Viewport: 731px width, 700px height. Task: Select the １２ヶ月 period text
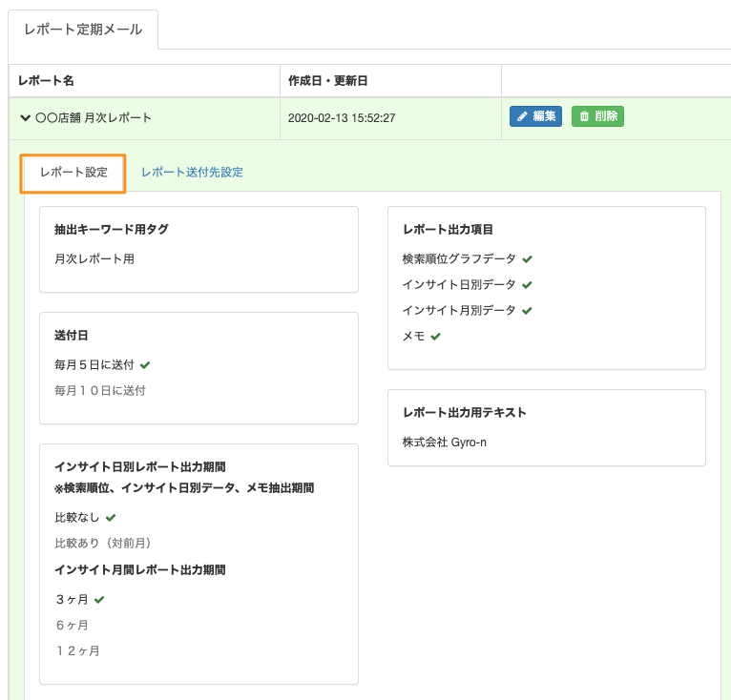tap(78, 651)
